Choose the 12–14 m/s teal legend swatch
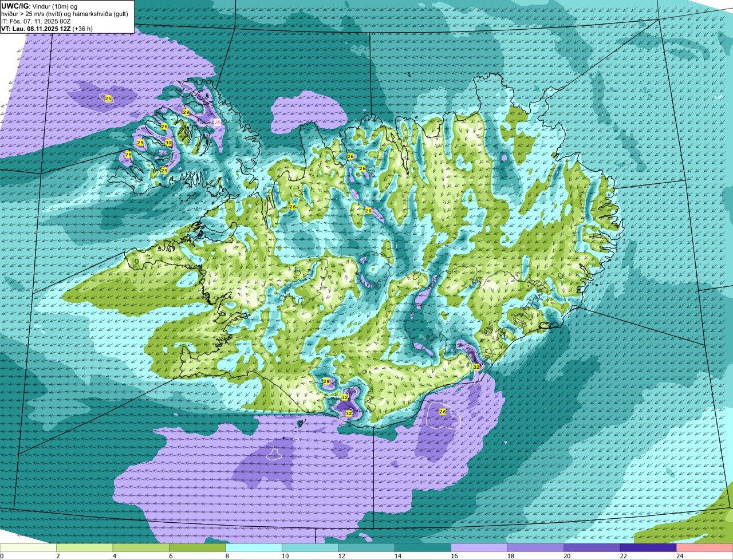 point(366,547)
